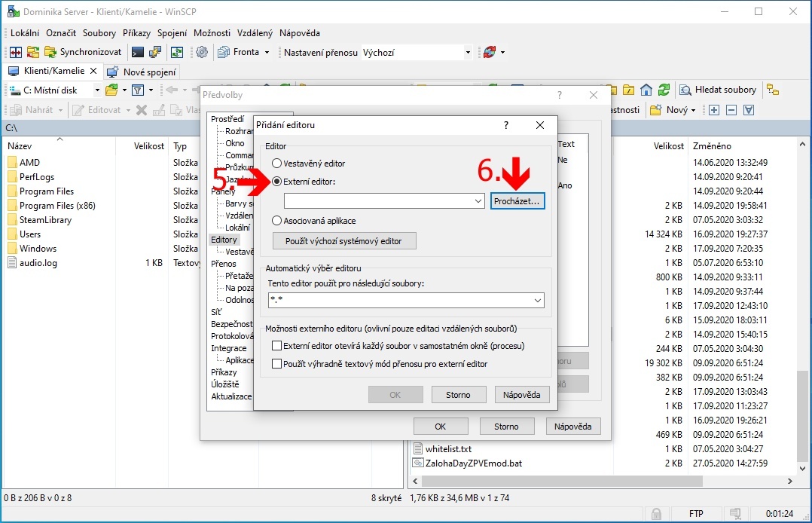The image size is (812, 523).
Task: Open the settings gear icon in toolbar
Action: (202, 52)
